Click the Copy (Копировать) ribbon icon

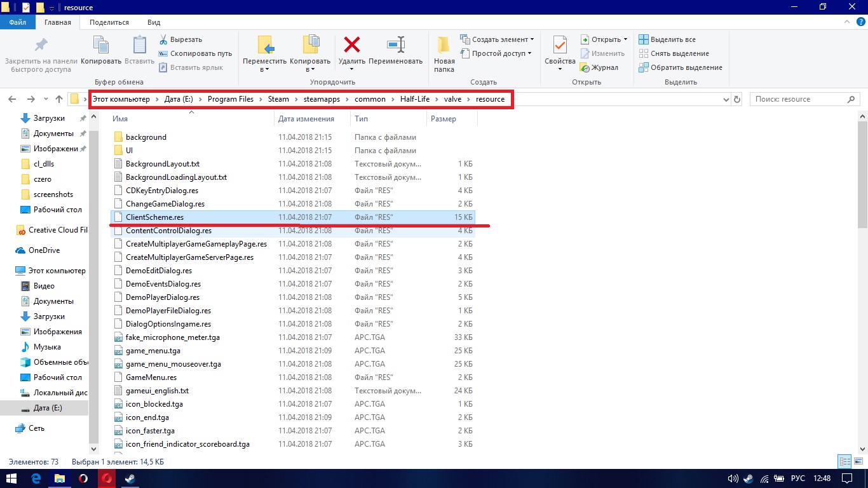(101, 46)
